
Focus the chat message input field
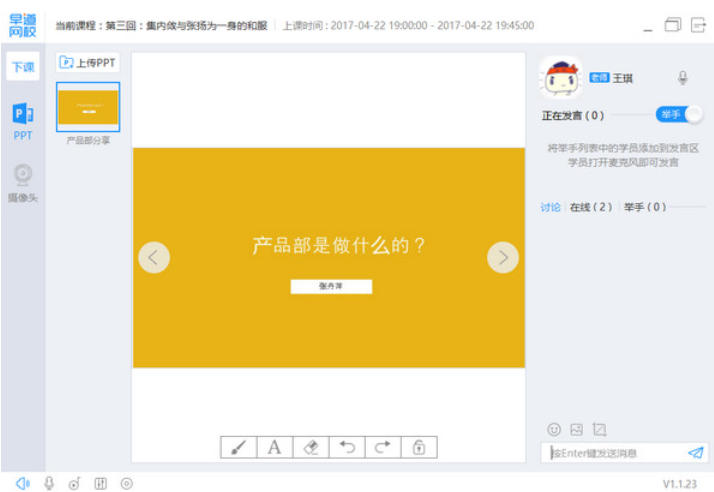(615, 453)
